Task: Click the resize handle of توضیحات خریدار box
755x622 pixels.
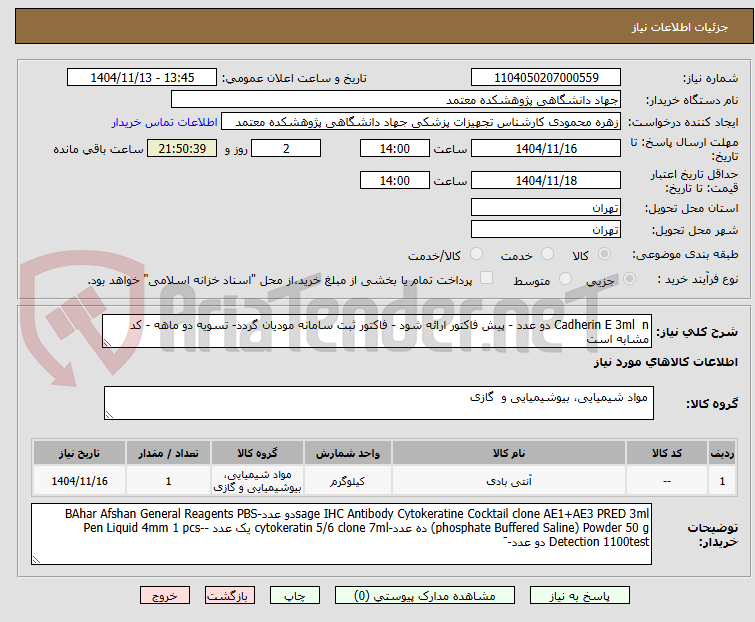Action: (36, 559)
